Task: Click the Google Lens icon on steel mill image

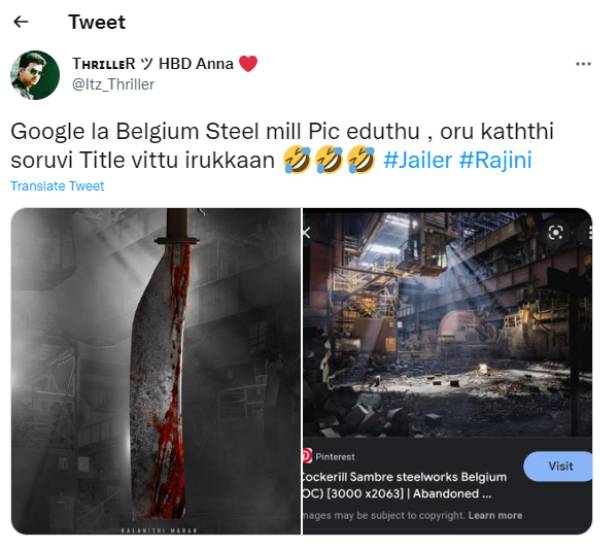Action: 556,232
